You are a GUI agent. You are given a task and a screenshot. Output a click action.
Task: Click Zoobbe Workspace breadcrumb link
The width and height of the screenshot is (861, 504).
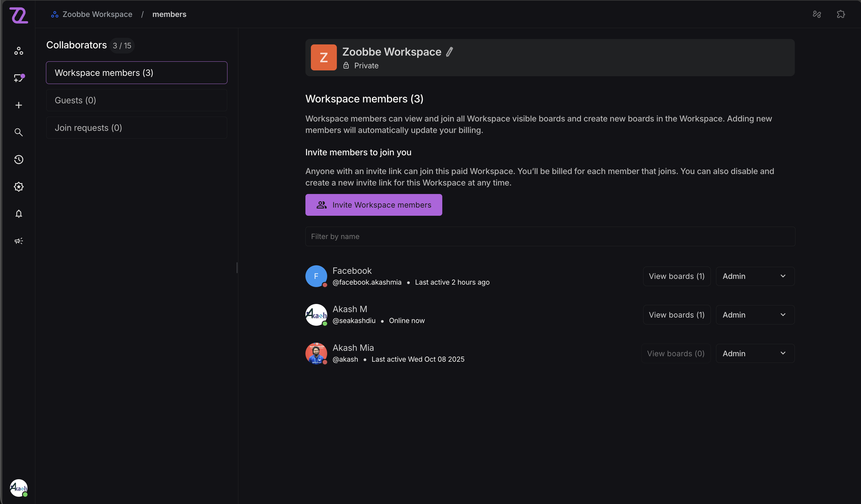[x=97, y=14]
